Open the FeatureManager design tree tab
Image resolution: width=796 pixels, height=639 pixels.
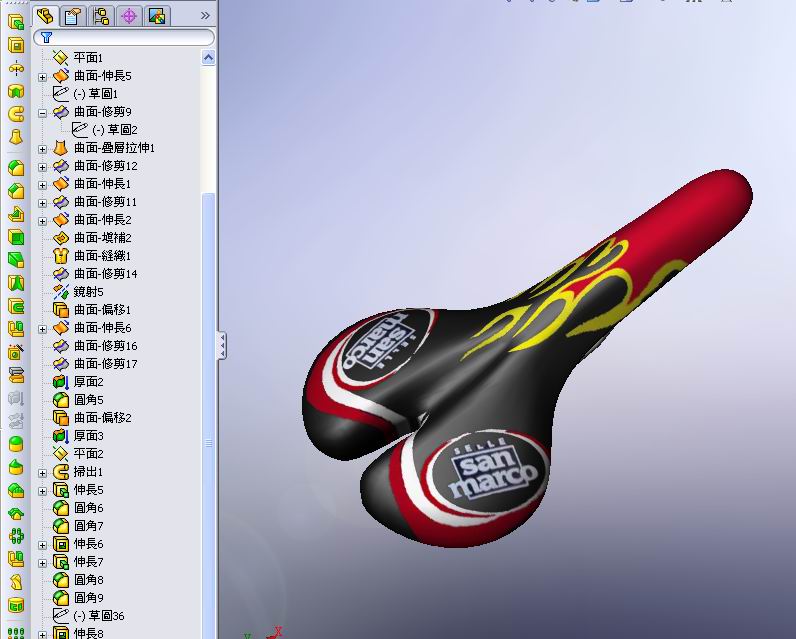[x=45, y=16]
